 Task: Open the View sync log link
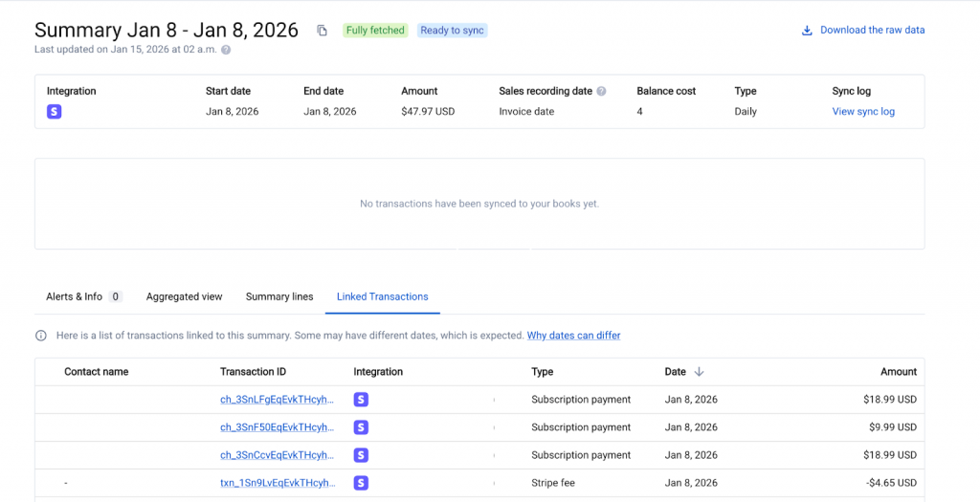tap(863, 112)
